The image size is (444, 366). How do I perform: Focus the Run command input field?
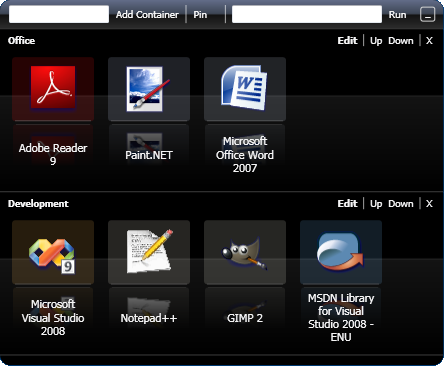(x=307, y=14)
